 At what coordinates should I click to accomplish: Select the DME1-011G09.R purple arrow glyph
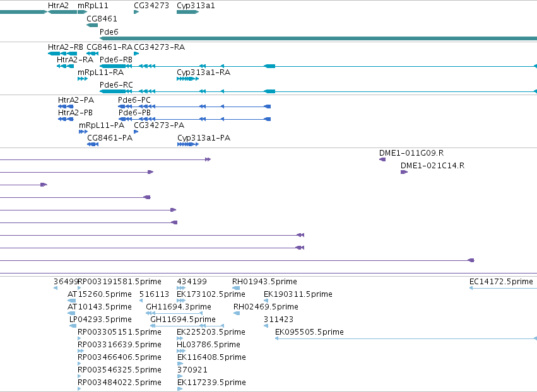[x=382, y=159]
